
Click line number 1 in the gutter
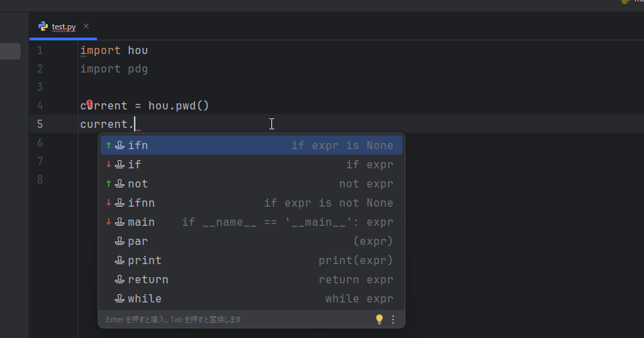pyautogui.click(x=40, y=51)
